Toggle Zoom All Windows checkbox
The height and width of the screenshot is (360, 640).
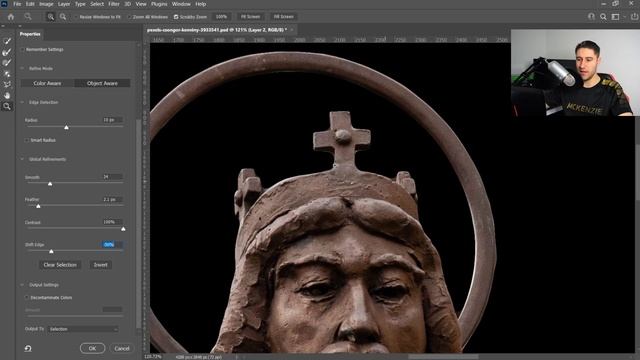129,17
